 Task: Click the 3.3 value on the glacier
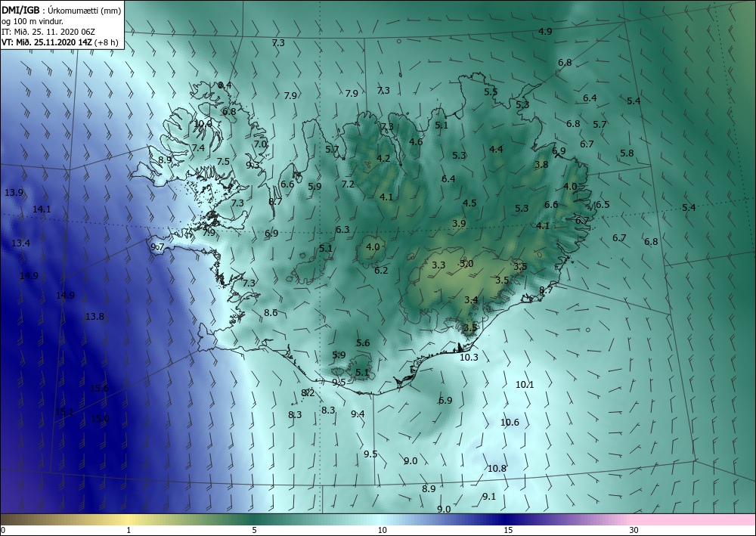click(438, 265)
